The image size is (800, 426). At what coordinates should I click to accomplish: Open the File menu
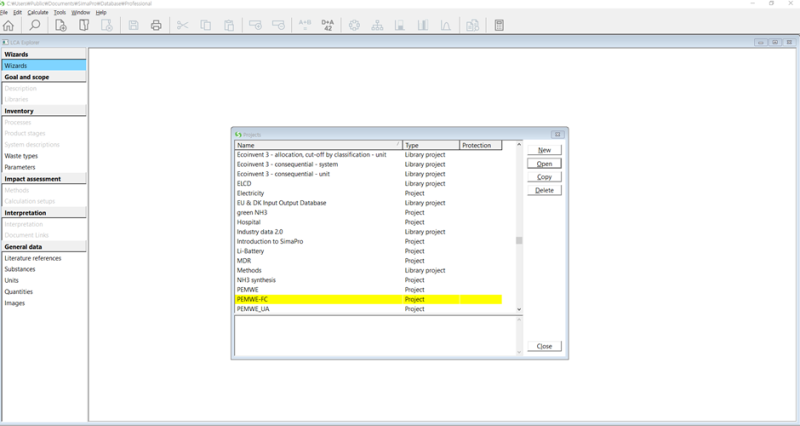click(x=4, y=12)
